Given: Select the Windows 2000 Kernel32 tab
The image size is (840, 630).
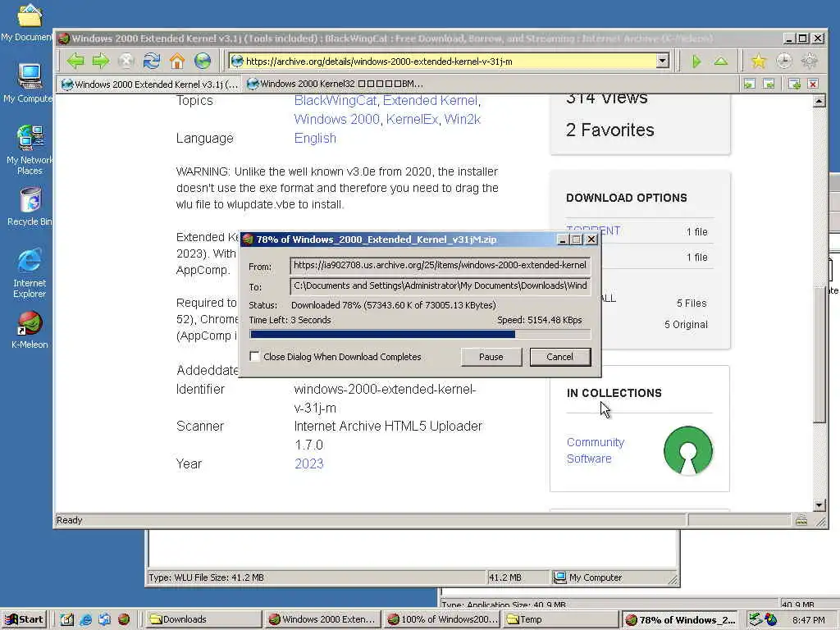Looking at the screenshot, I should click(335, 84).
